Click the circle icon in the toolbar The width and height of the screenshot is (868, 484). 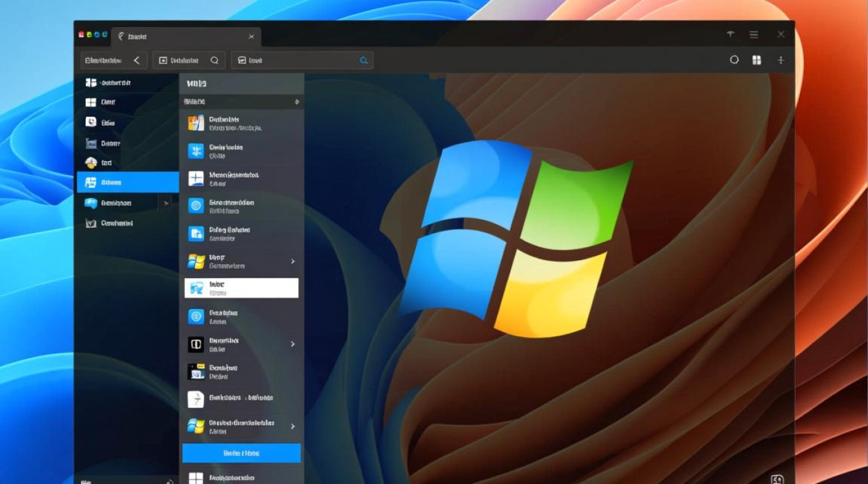[734, 60]
